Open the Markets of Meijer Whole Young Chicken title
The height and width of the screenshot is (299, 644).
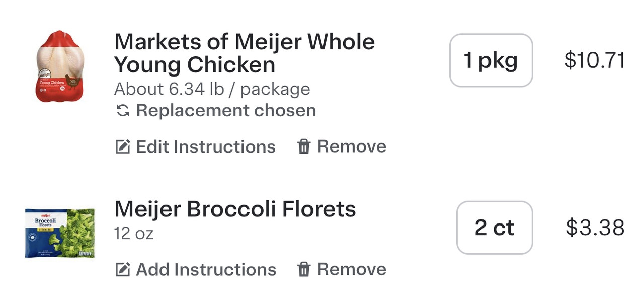(x=245, y=53)
